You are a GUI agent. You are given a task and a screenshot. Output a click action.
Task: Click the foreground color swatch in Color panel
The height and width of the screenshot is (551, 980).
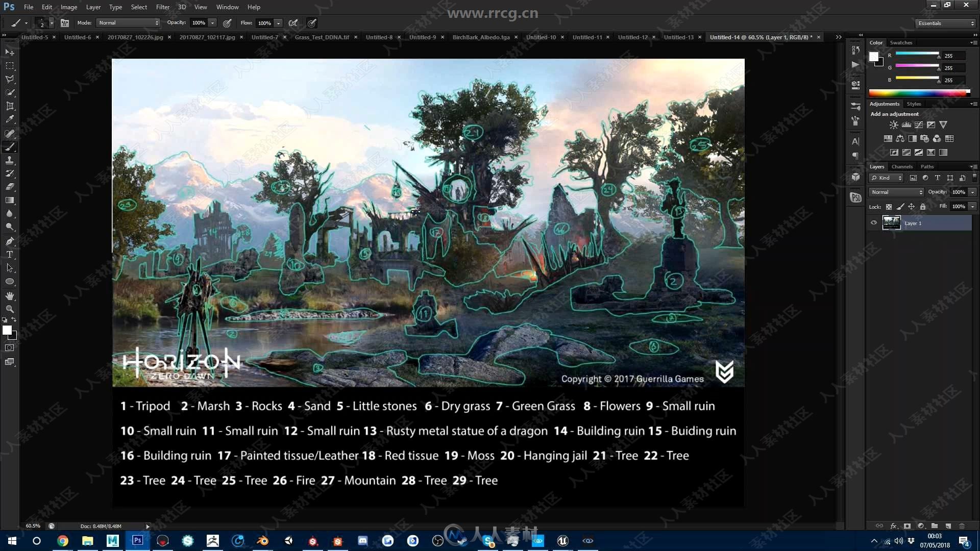pyautogui.click(x=874, y=56)
